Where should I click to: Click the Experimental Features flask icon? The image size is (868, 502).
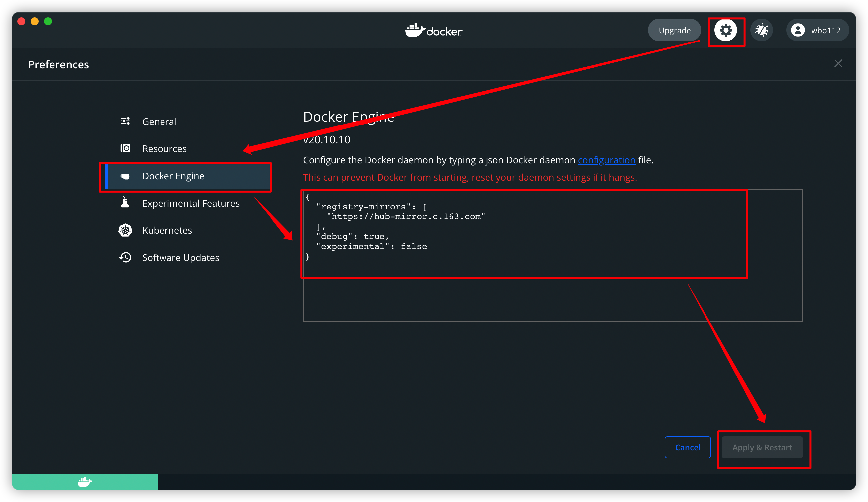125,202
